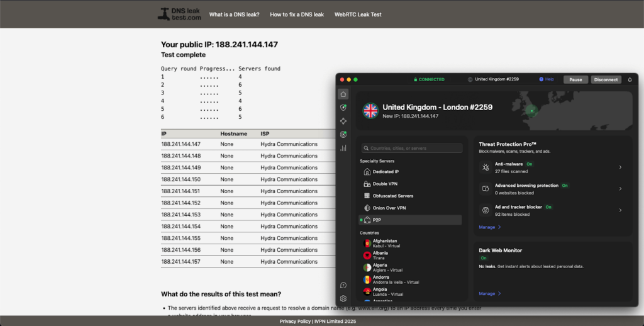
Task: Click the Double VPN padlocks icon
Action: coord(367,184)
